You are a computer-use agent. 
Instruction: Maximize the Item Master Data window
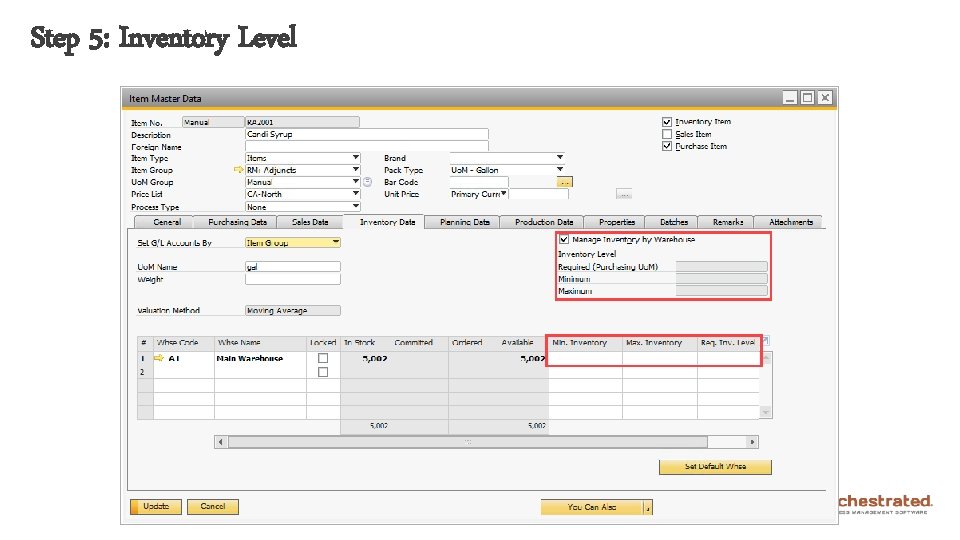[808, 98]
